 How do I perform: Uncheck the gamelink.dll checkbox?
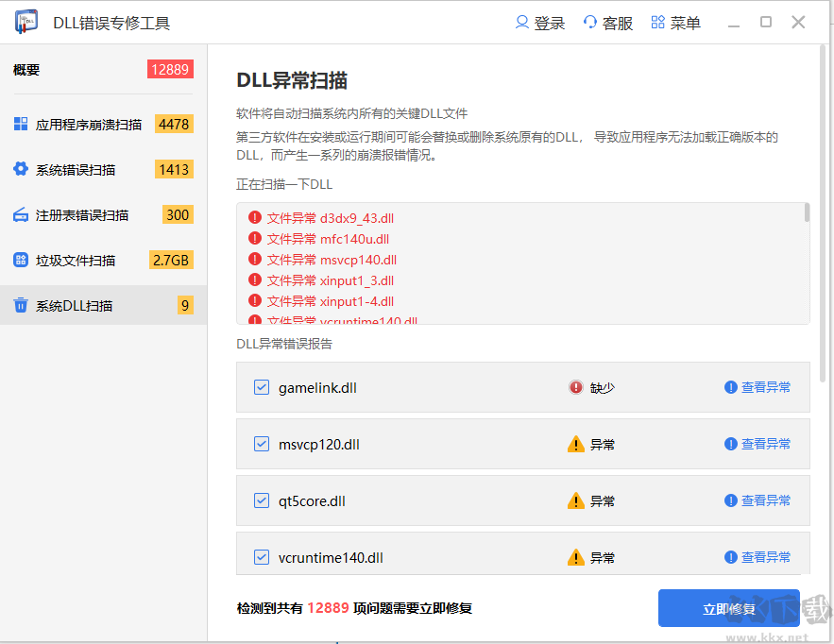[x=261, y=387]
